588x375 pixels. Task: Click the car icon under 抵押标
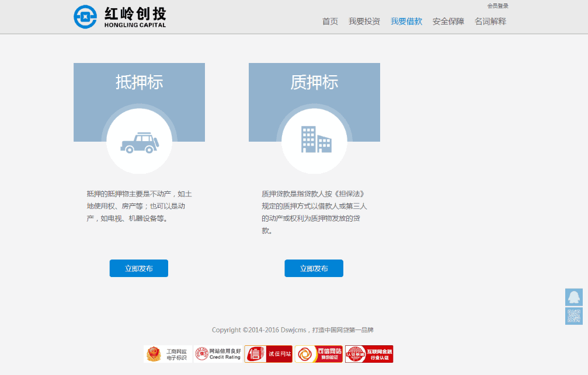click(139, 142)
